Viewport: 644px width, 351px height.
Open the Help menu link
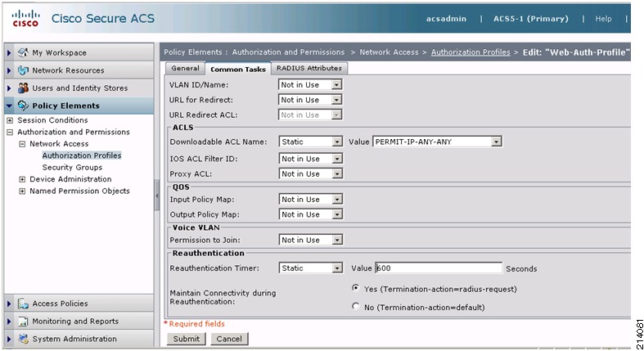coord(603,19)
